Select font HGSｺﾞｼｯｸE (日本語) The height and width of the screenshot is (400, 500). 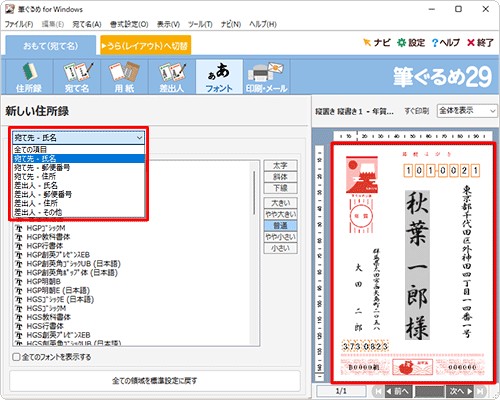[x=60, y=299]
